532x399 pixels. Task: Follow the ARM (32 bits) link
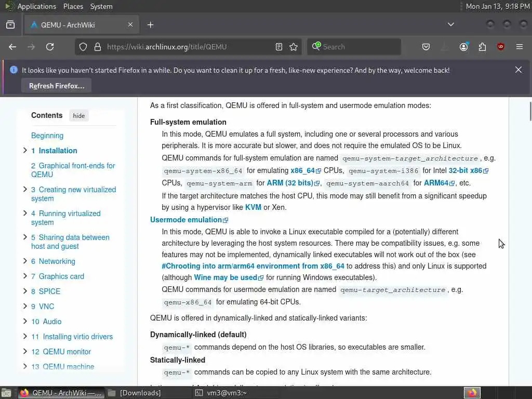293,183
